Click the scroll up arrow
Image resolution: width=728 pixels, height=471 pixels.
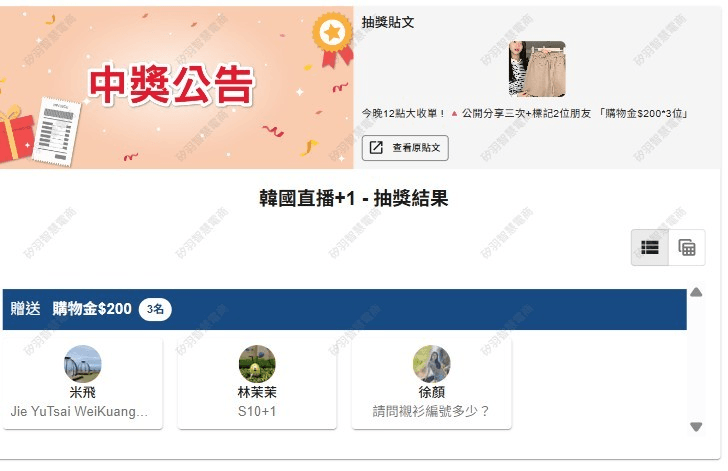tap(696, 293)
